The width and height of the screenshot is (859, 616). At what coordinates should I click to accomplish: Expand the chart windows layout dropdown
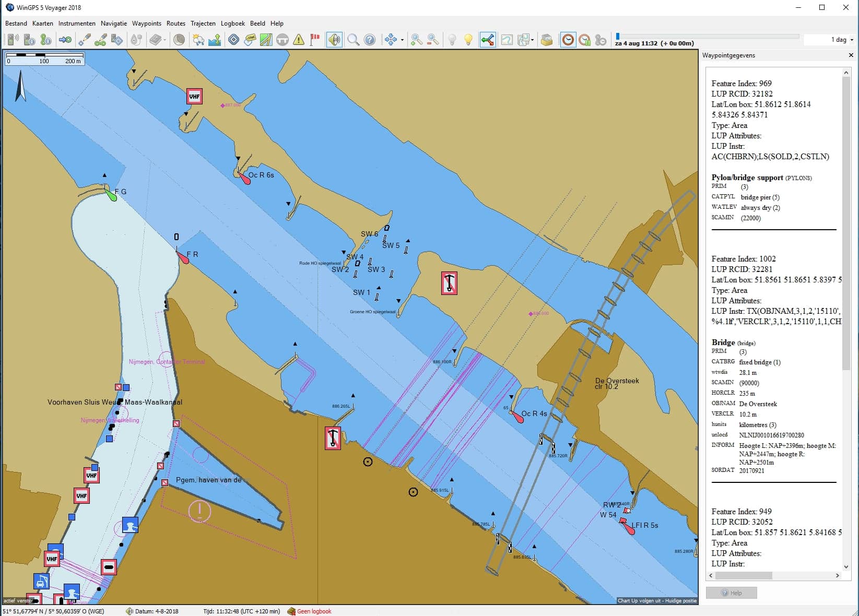click(x=532, y=40)
